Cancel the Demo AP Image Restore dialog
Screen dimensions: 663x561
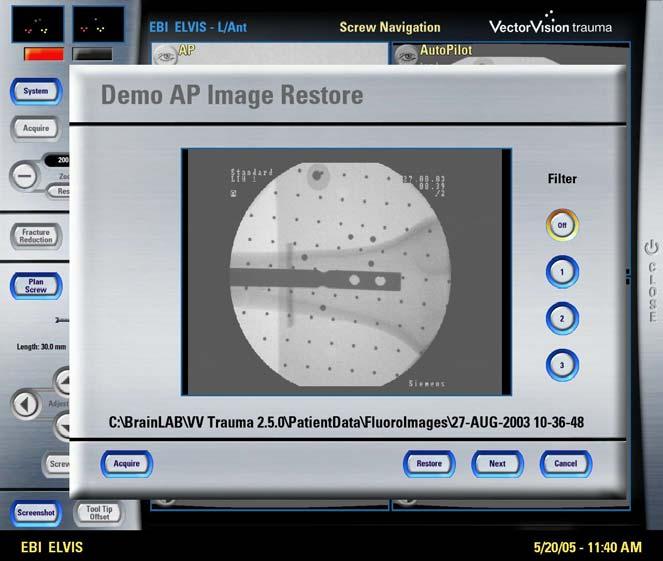[566, 464]
